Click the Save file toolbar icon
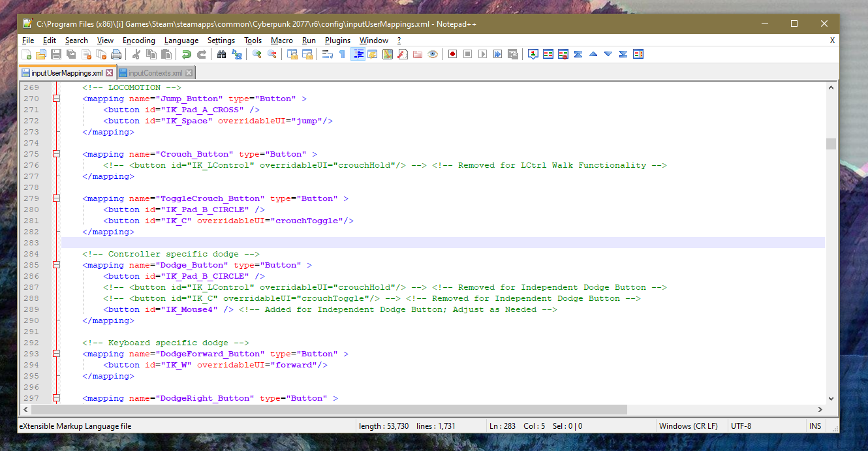868x451 pixels. (56, 54)
